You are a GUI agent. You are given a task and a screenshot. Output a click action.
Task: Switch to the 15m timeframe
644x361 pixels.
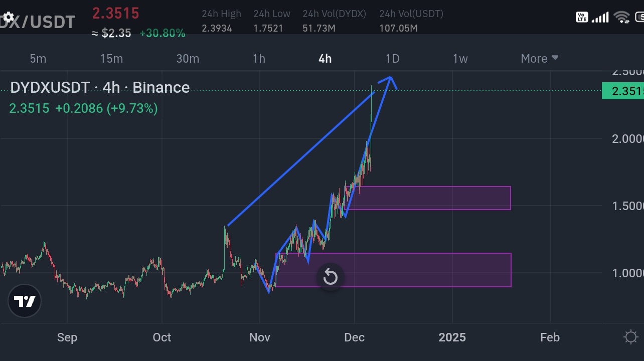[x=111, y=59]
